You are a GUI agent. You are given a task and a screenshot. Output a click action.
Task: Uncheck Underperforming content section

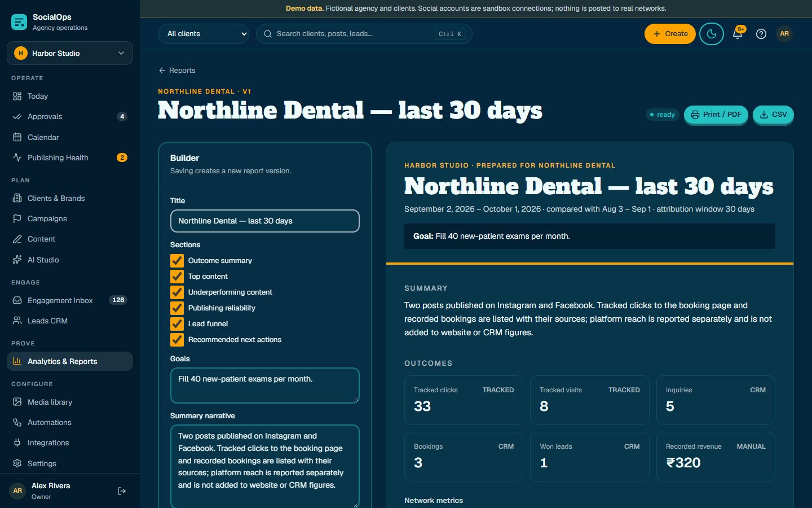(x=177, y=292)
